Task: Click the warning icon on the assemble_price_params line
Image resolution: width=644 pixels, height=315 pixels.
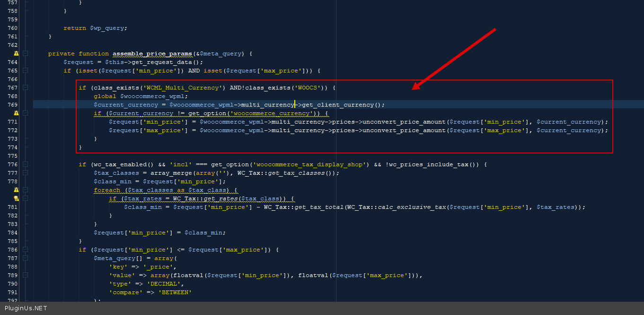Action: click(16, 54)
